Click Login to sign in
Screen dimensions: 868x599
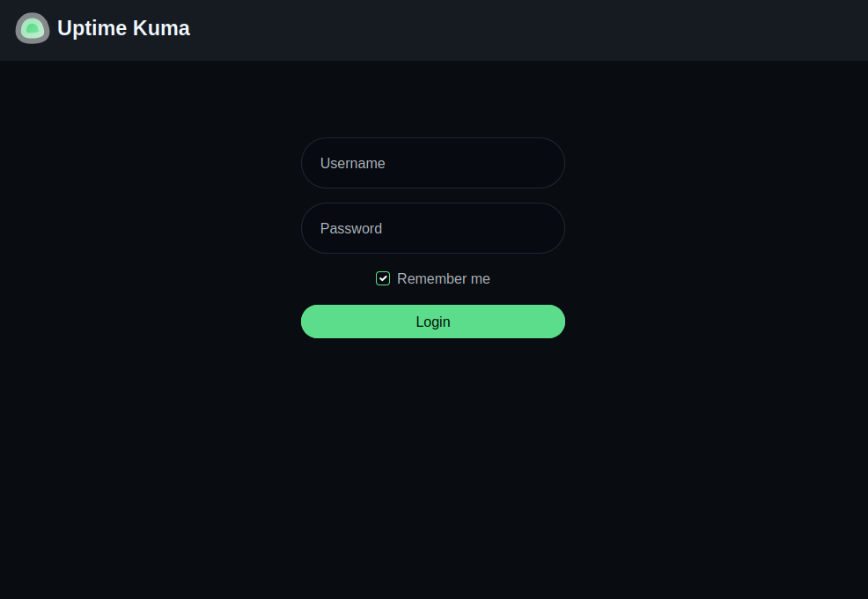click(432, 322)
